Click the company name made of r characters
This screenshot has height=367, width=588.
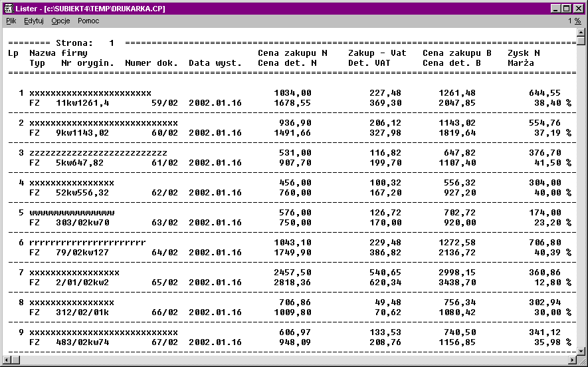coord(88,243)
